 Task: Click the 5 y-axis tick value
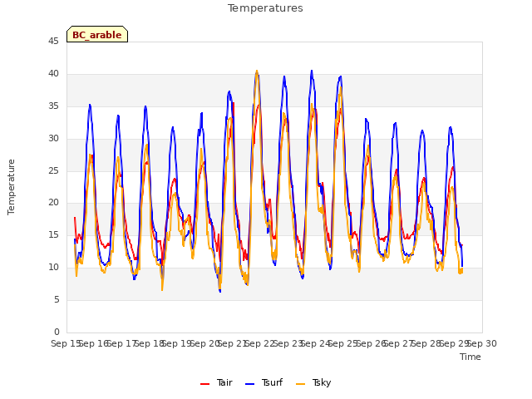point(57,299)
